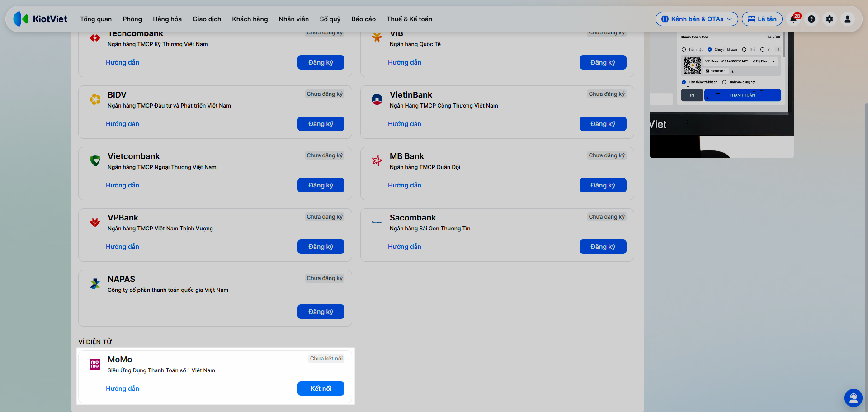The height and width of the screenshot is (412, 868).
Task: Open the Hàng hóa menu
Action: click(167, 19)
